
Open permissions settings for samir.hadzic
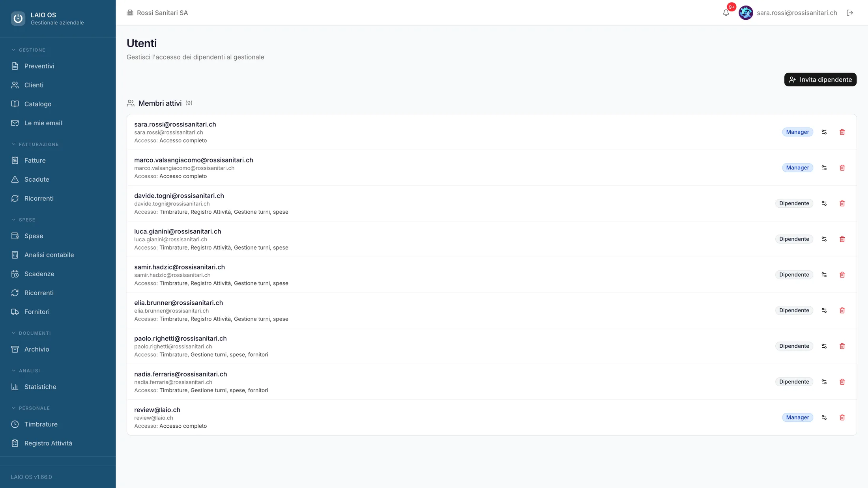pos(824,275)
